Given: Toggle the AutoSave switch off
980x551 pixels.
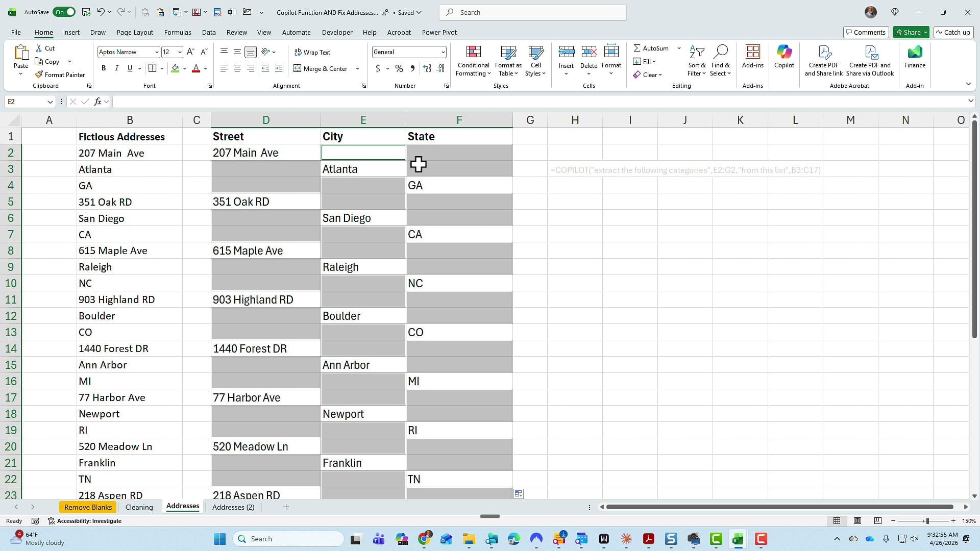Looking at the screenshot, I should [64, 12].
